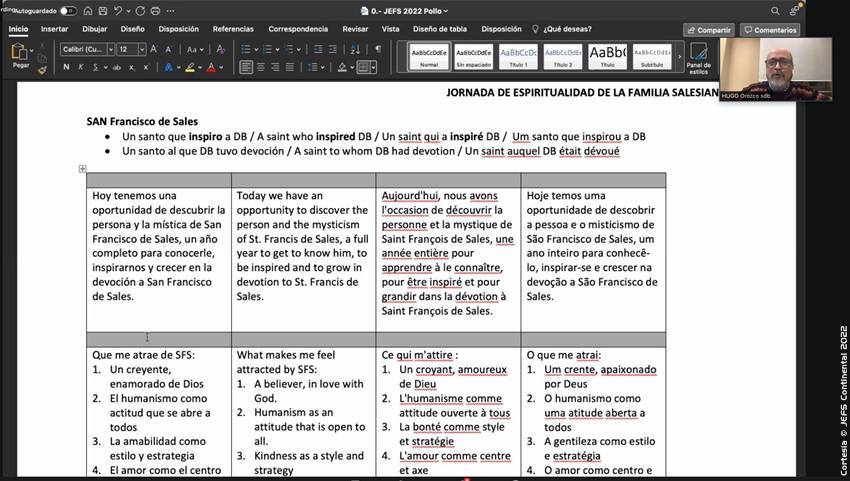850x481 pixels.
Task: Open the highlight color dropdown arrow
Action: (x=199, y=68)
